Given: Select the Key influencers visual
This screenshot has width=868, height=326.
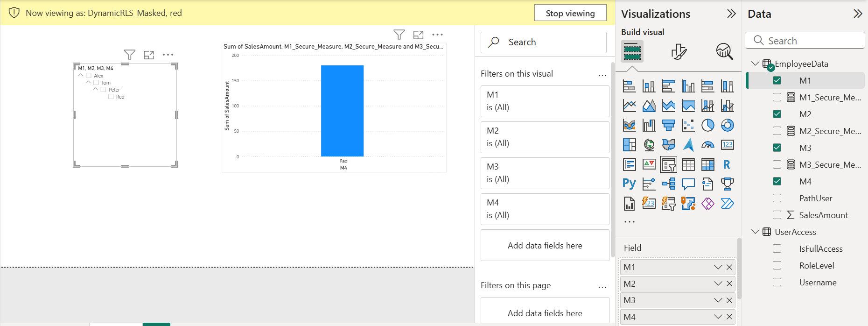Looking at the screenshot, I should 649,184.
